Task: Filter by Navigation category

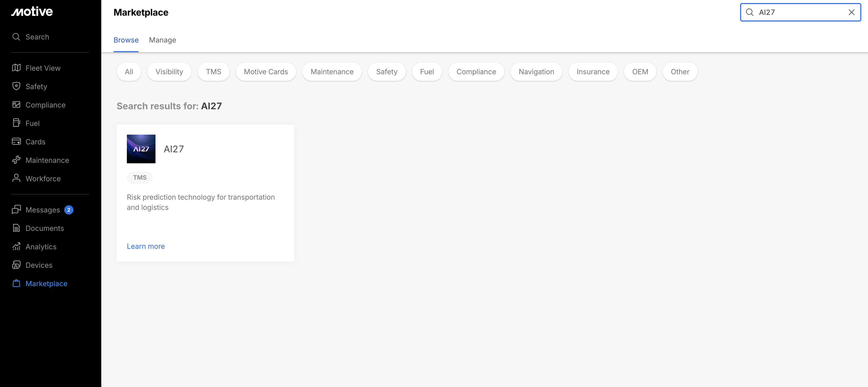Action: 537,71
